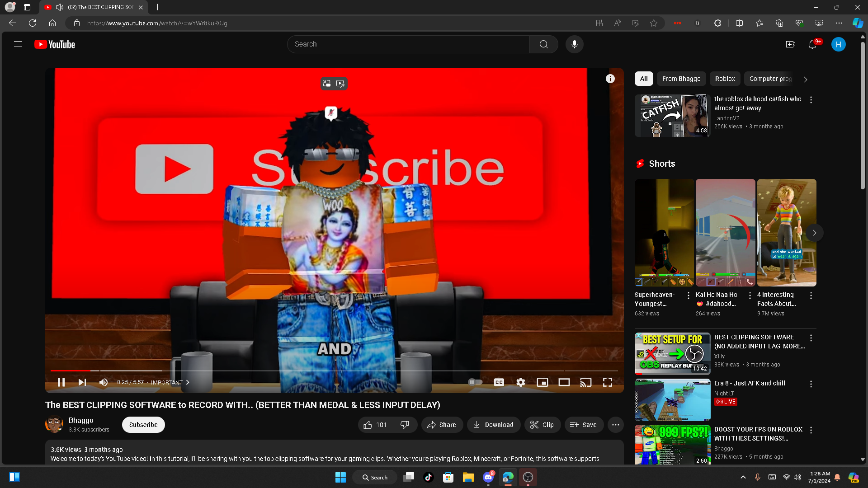Toggle theater mode

(x=564, y=382)
